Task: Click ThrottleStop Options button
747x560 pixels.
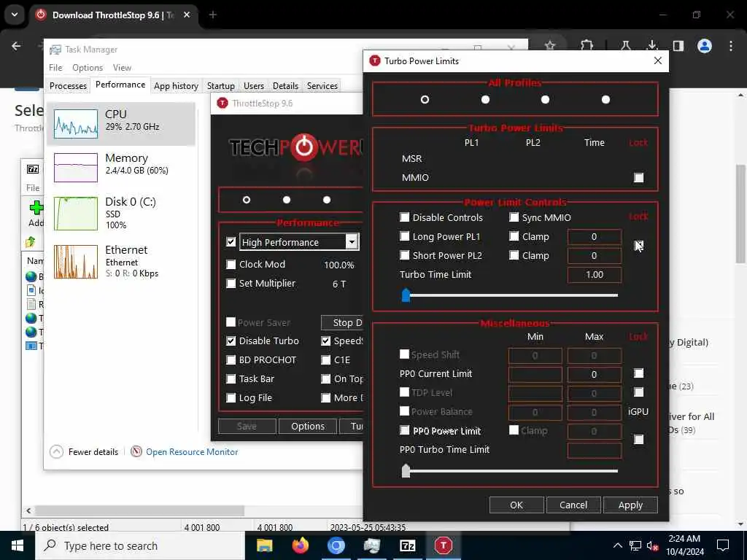Action: (x=308, y=426)
